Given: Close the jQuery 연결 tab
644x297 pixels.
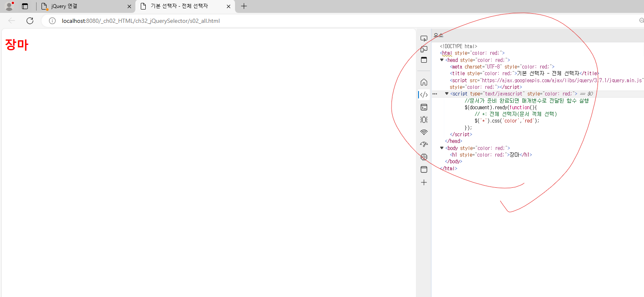Looking at the screenshot, I should (x=129, y=6).
